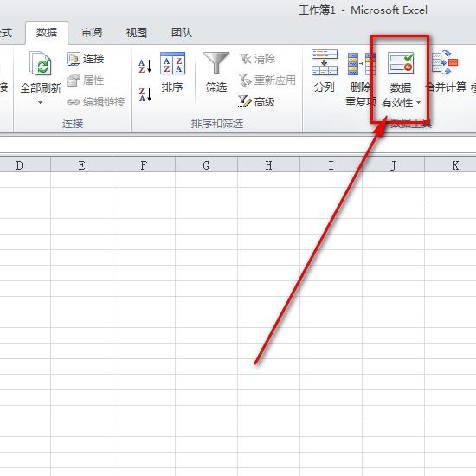Click the Reapply (重新应用) filter button
The height and width of the screenshot is (476, 476).
(267, 80)
